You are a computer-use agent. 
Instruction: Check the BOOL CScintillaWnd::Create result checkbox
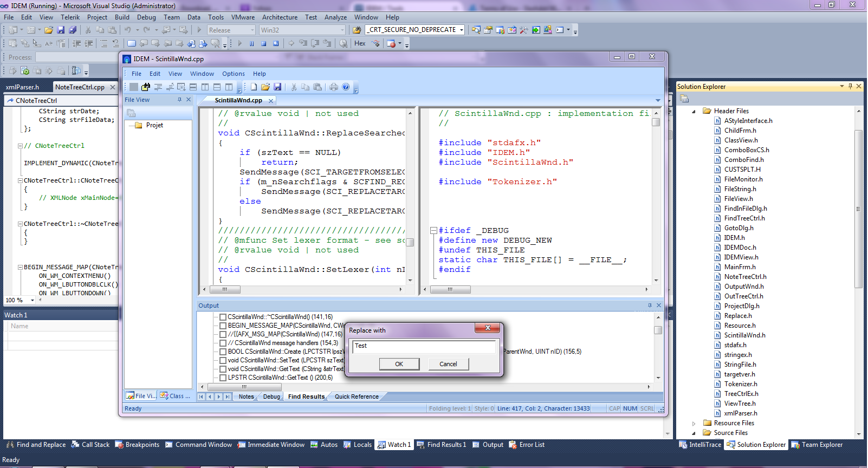(x=223, y=352)
